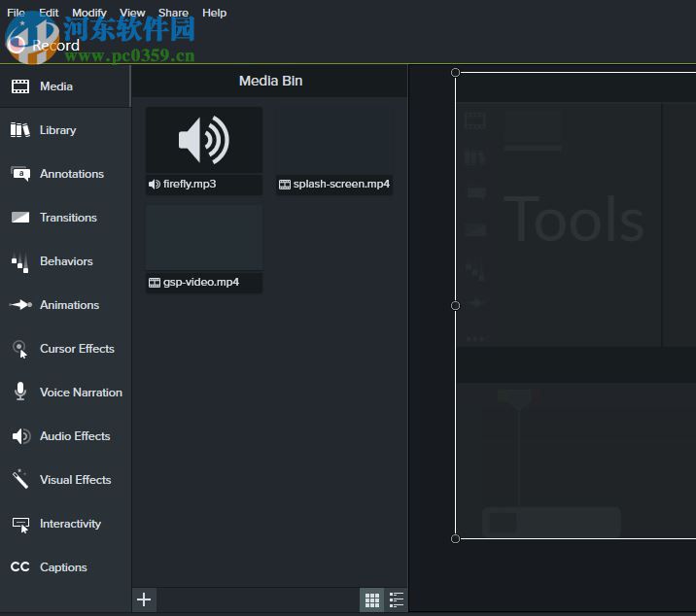Select the Behaviors icon
Viewport: 696px width, 616px height.
(20, 261)
